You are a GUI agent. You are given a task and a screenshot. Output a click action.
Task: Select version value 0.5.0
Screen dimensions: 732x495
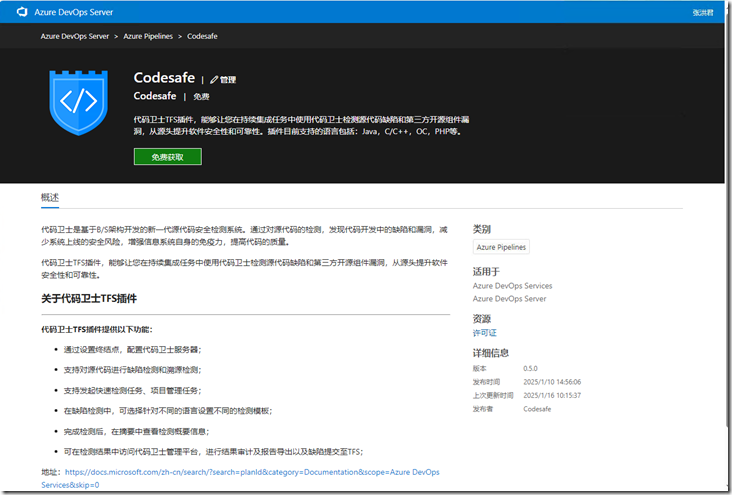point(530,368)
